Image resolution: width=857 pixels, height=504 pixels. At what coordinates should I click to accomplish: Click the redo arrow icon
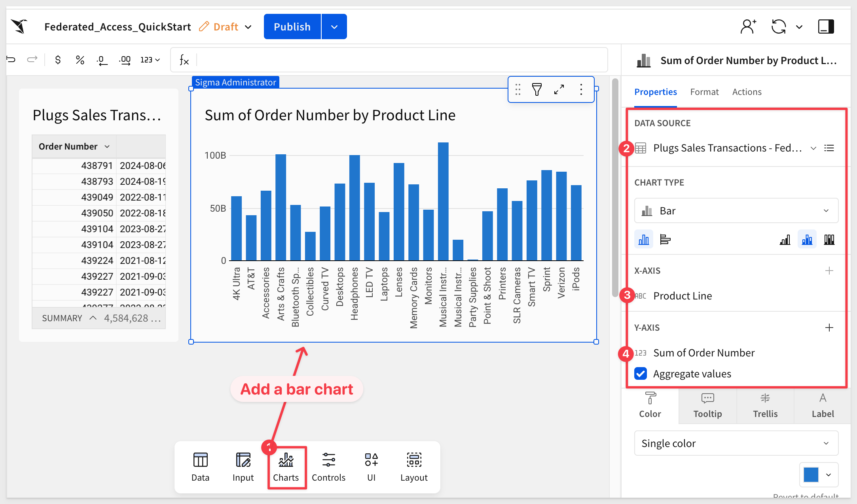point(32,60)
